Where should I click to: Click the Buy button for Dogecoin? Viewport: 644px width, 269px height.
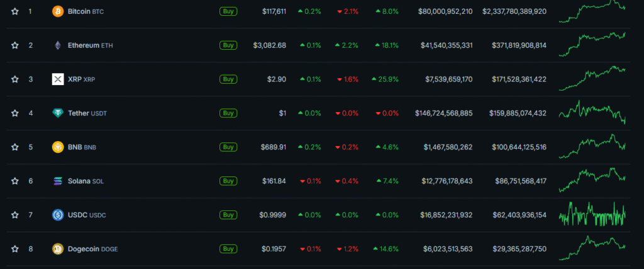(228, 249)
